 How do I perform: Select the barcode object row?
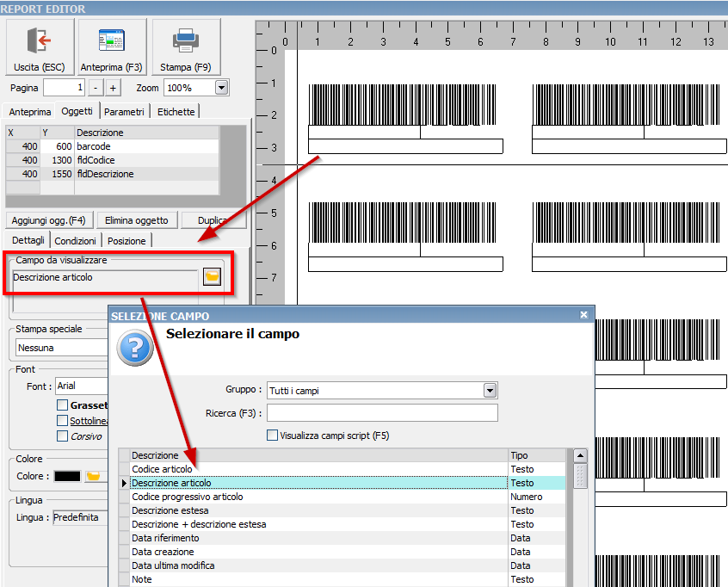[113, 146]
